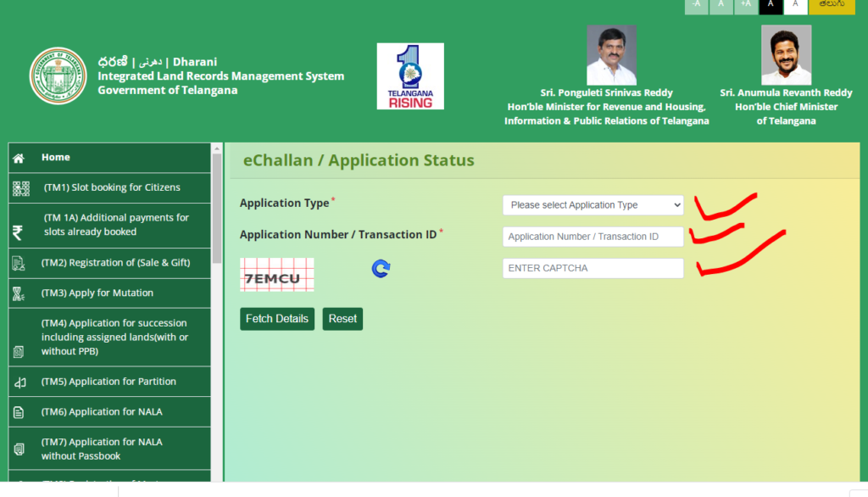Click the 'eChallan / Application Status' heading
The image size is (868, 497).
359,160
